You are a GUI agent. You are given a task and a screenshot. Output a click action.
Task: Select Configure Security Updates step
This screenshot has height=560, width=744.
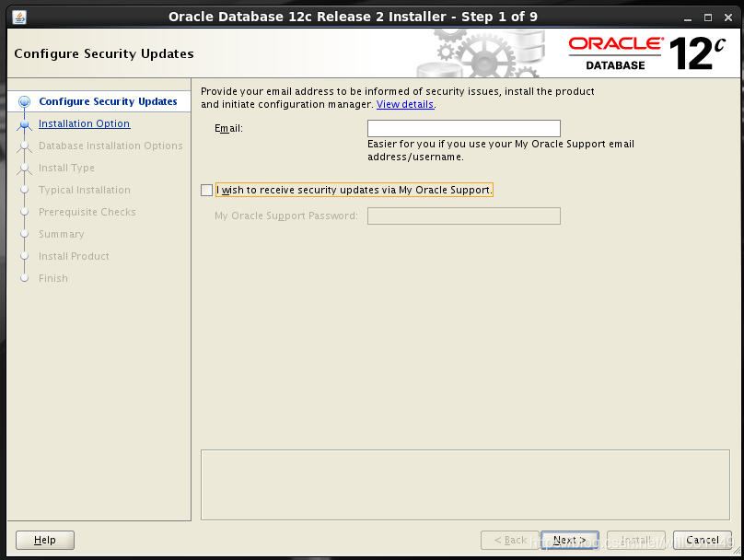click(108, 101)
